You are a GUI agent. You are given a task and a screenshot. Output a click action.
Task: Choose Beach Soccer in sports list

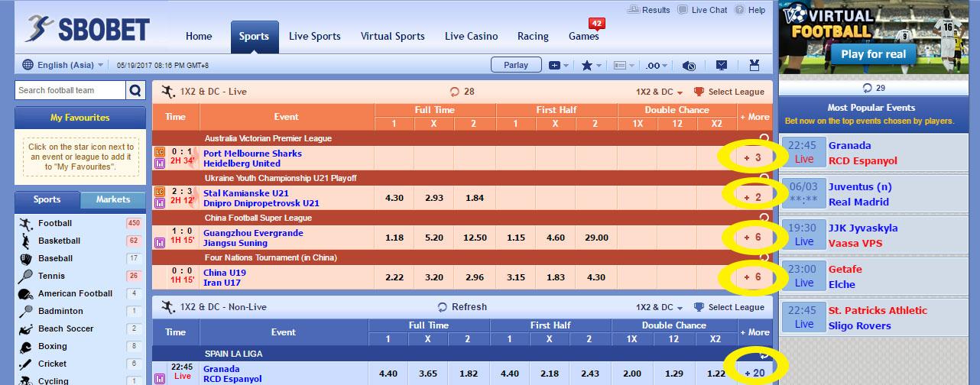point(80,328)
